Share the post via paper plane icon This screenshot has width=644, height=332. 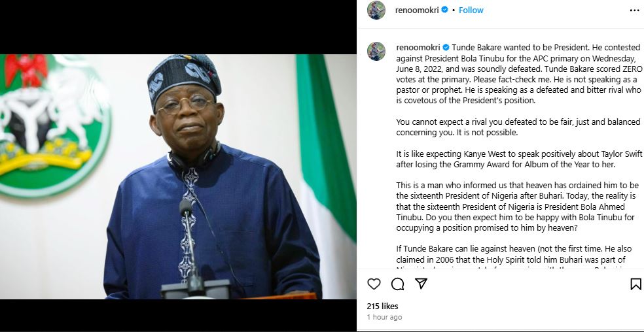(421, 284)
